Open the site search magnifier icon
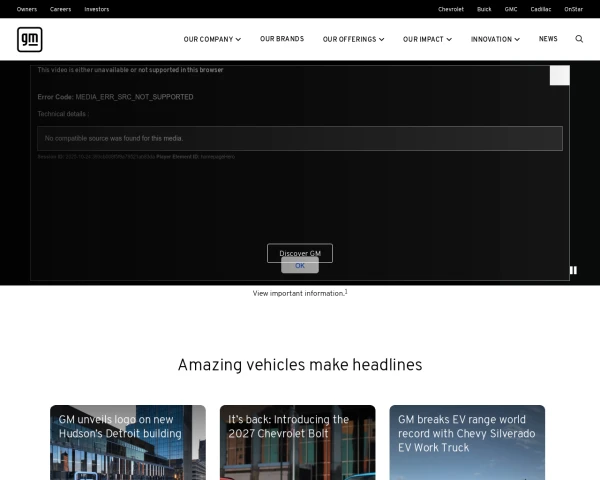Screen dimensions: 600x480 [x=579, y=39]
